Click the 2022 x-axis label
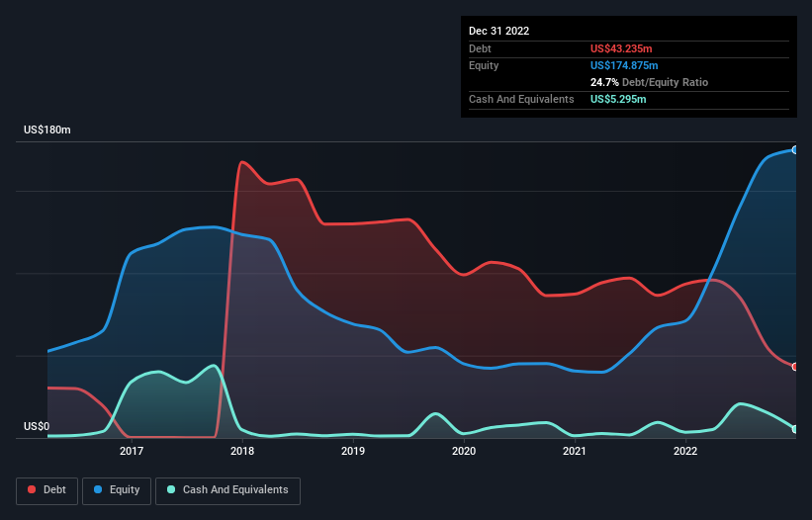 click(x=685, y=451)
